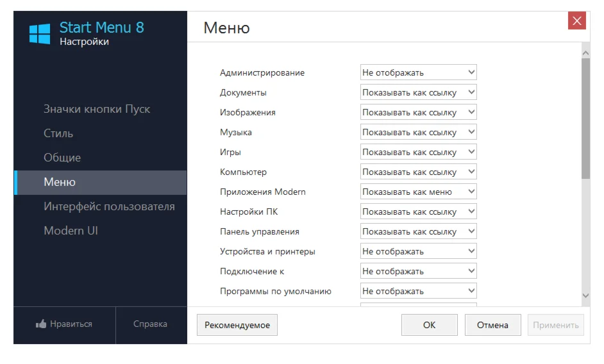Open the Приложения Modern dropdown
This screenshot has width=604, height=364.
[418, 192]
